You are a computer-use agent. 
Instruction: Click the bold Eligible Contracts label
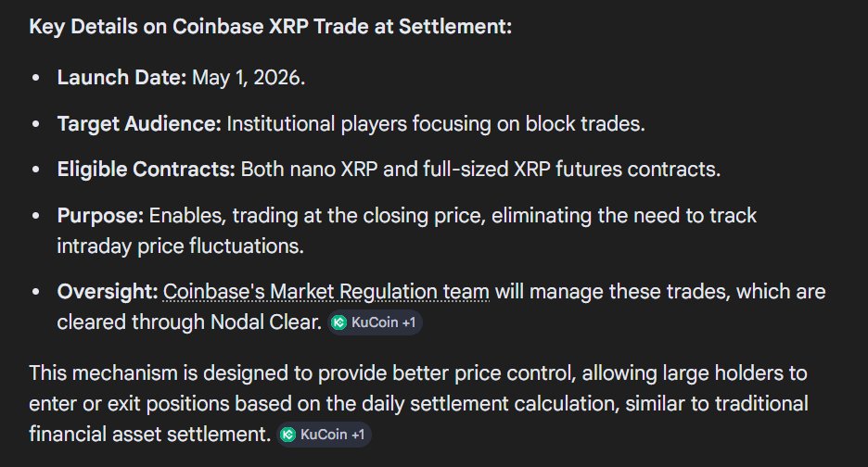[147, 170]
